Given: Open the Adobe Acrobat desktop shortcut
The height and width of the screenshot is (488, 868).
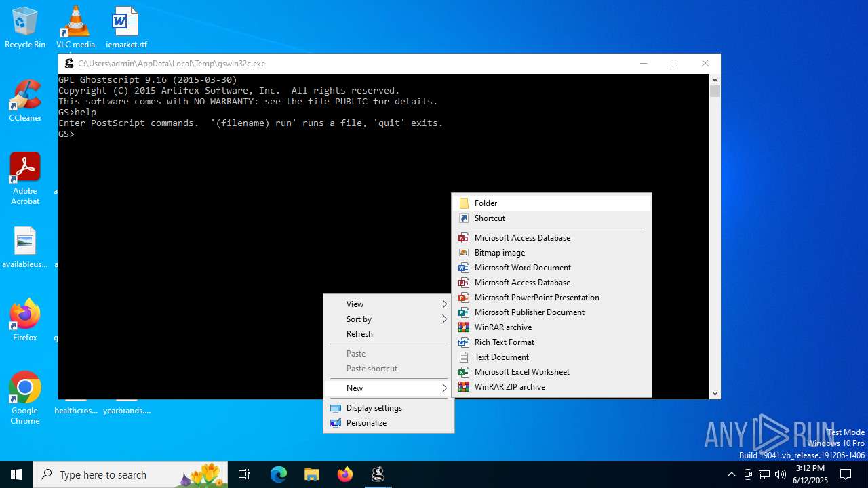Looking at the screenshot, I should 25,178.
